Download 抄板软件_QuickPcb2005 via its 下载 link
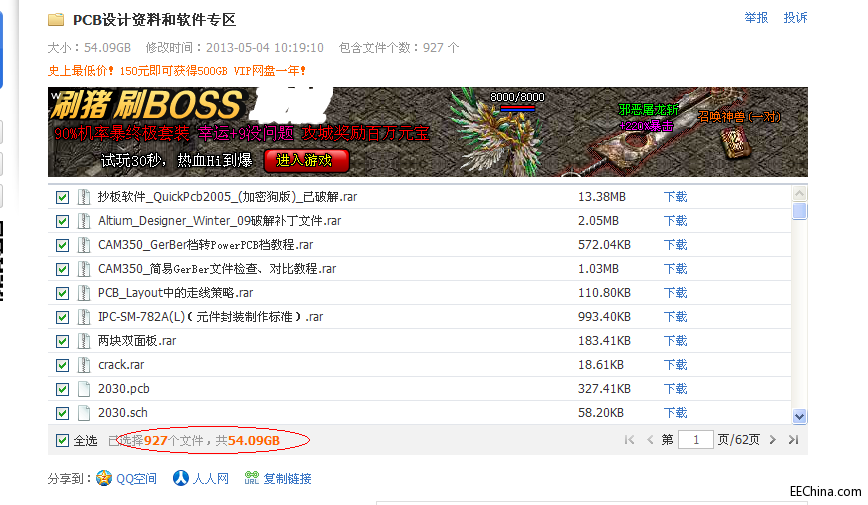The height and width of the screenshot is (505, 868). pyautogui.click(x=675, y=197)
